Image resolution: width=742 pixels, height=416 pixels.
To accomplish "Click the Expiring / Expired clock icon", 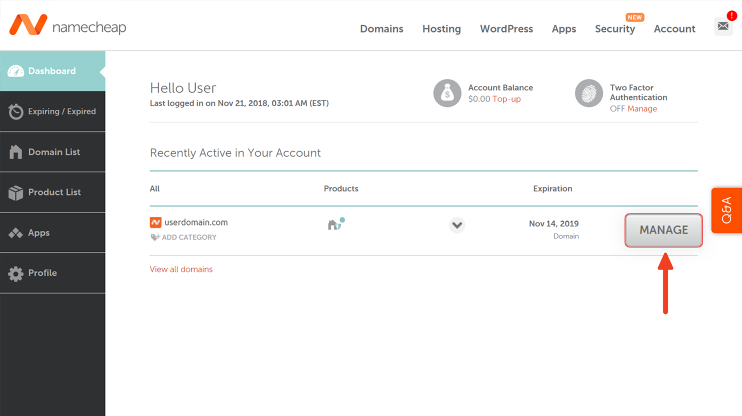I will (16, 111).
